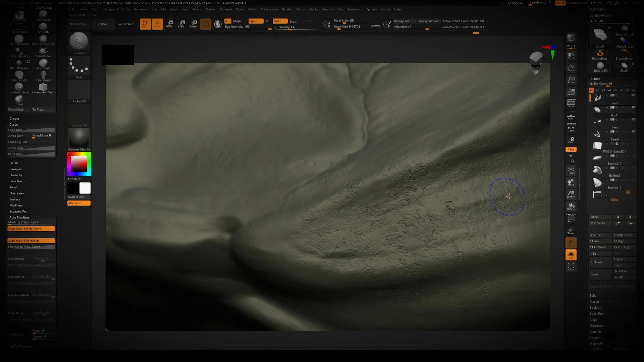Toggle the Floor grid icon
The width and height of the screenshot is (644, 362).
coord(571,116)
